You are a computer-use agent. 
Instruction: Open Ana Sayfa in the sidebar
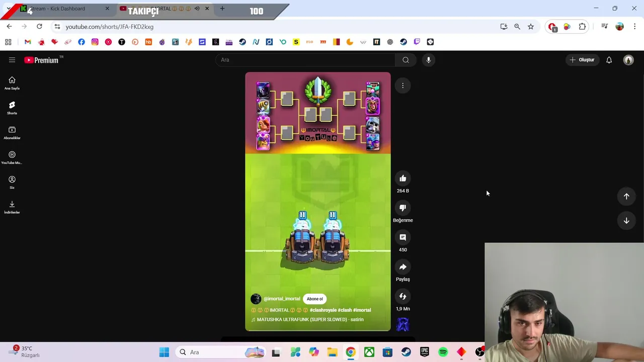(x=12, y=83)
